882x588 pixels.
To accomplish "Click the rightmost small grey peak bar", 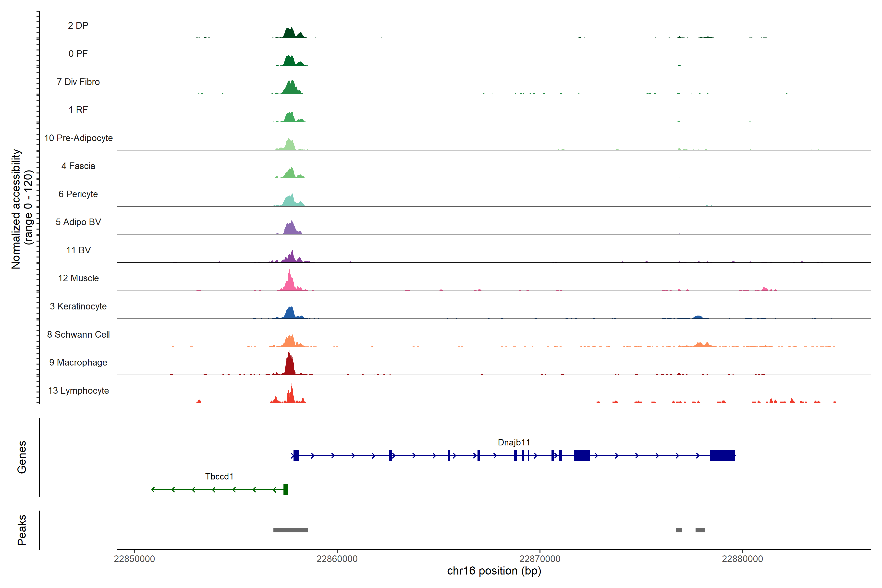I will coord(700,530).
